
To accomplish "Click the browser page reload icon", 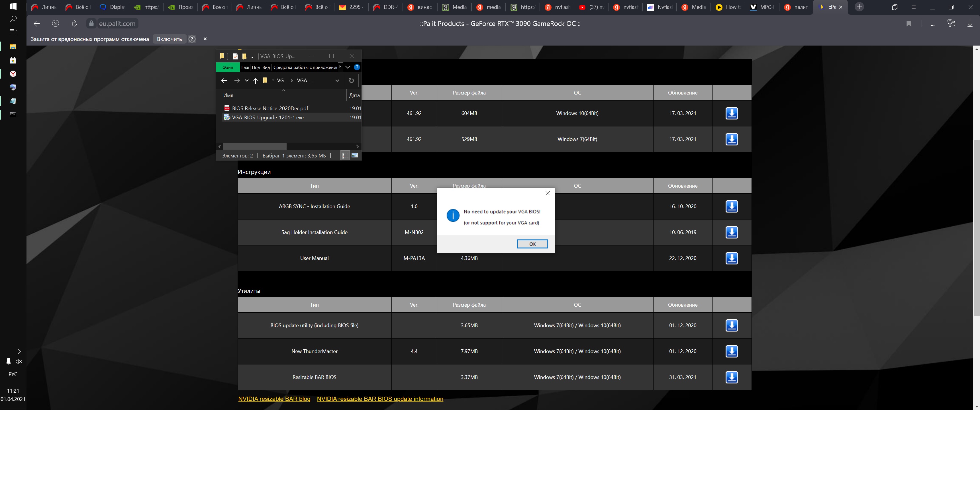I will 74,24.
